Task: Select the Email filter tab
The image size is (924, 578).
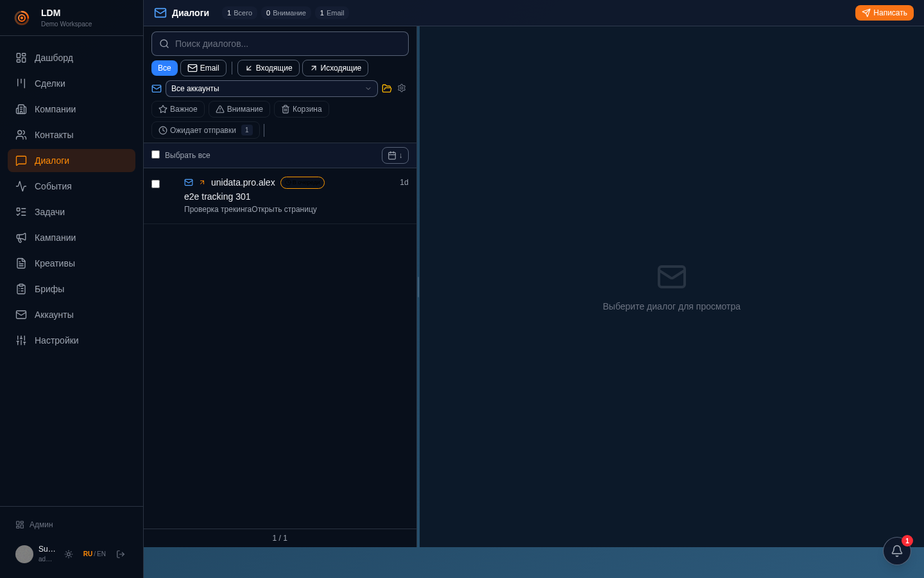Action: [x=203, y=68]
